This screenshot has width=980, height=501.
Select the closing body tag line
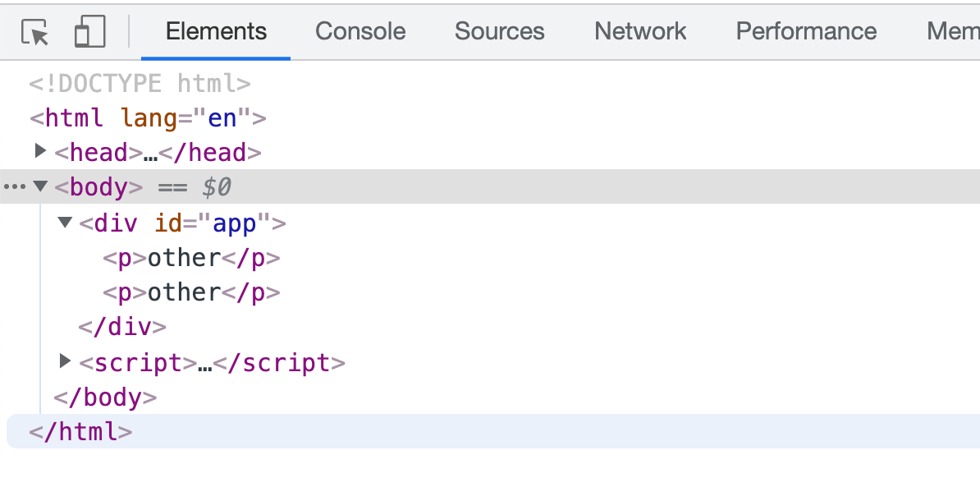(105, 398)
